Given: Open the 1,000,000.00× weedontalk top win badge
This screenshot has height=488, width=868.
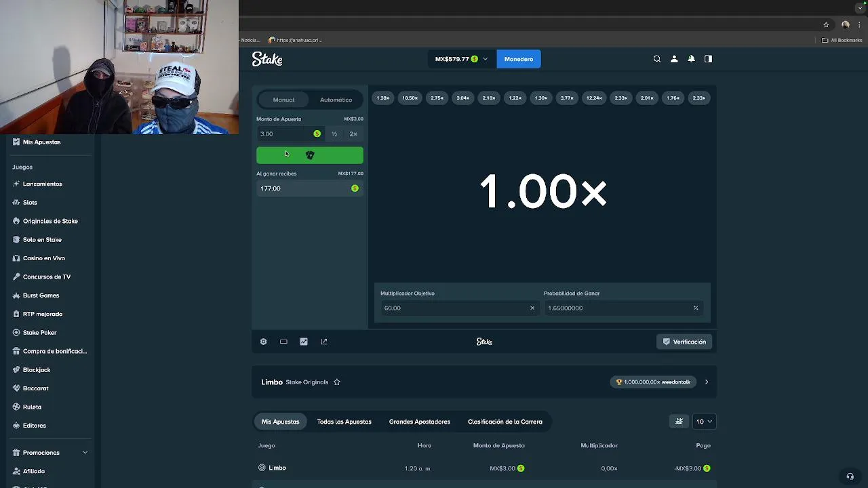Looking at the screenshot, I should click(653, 382).
